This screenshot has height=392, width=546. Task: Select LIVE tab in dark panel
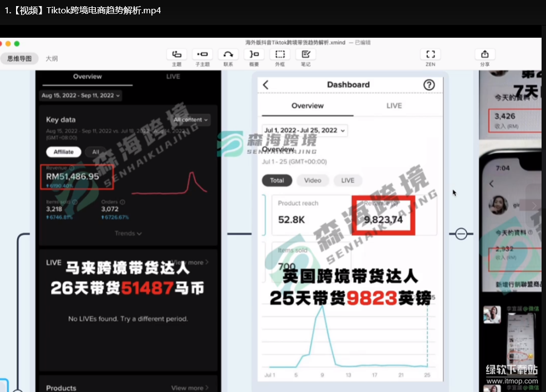pos(173,77)
